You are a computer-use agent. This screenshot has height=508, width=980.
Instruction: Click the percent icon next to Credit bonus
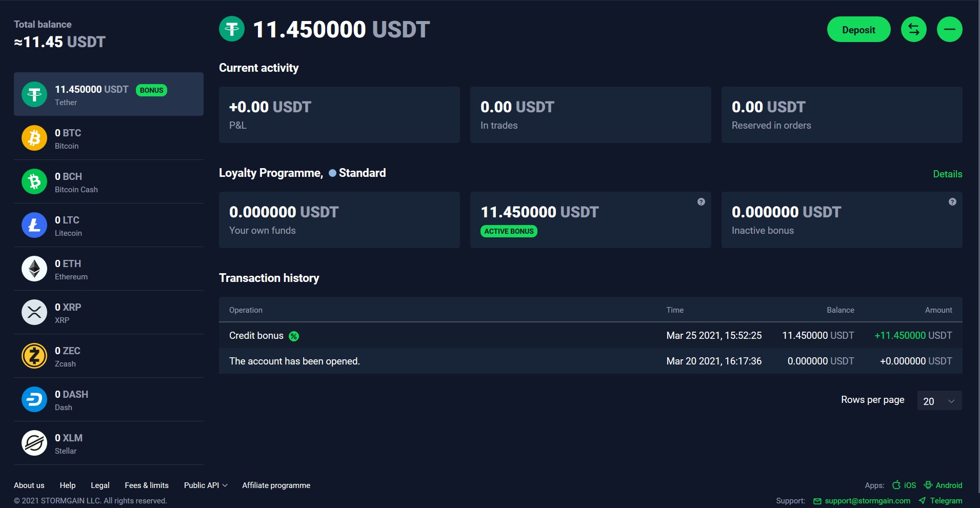coord(294,336)
